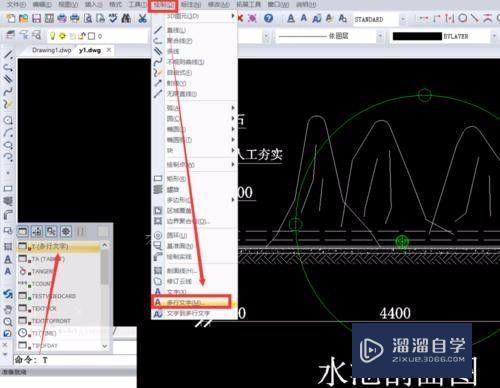
Task: Select the Rectangle tool in left toolbar
Action: tap(8, 189)
